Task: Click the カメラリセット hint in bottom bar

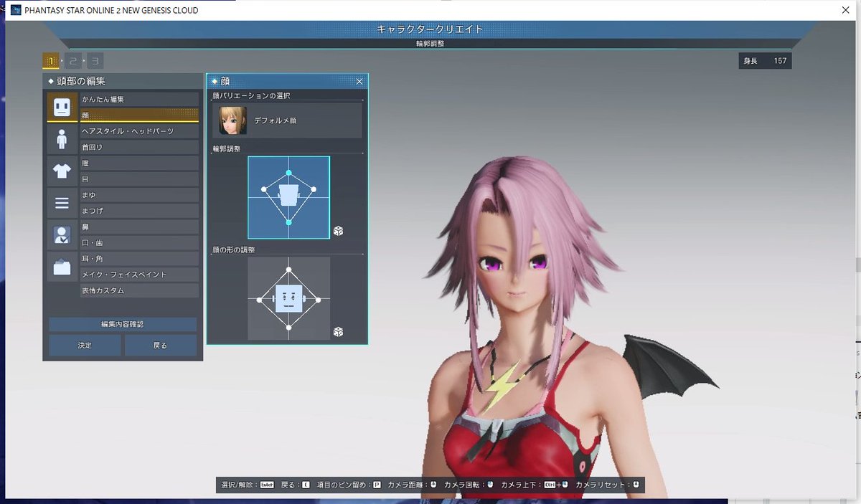Action: tap(607, 485)
